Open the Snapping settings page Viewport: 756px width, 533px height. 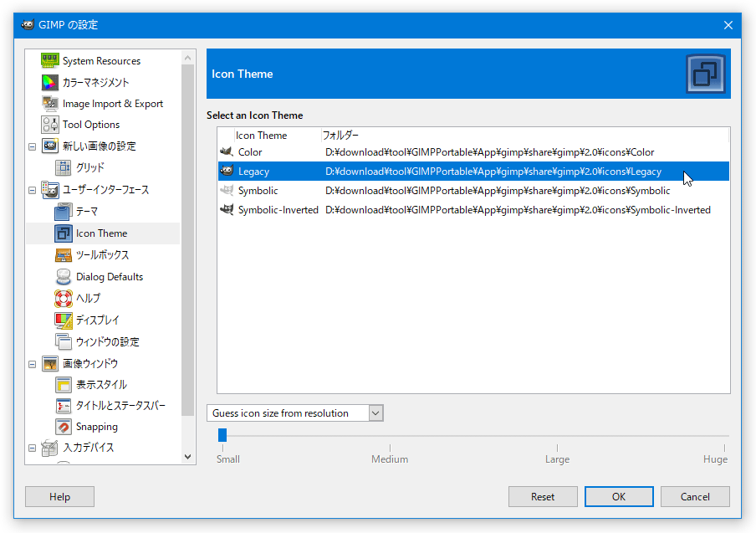[97, 427]
